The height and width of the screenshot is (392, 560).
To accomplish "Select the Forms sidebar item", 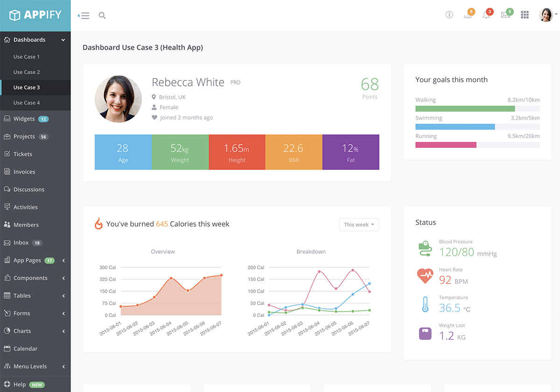I will tap(21, 313).
